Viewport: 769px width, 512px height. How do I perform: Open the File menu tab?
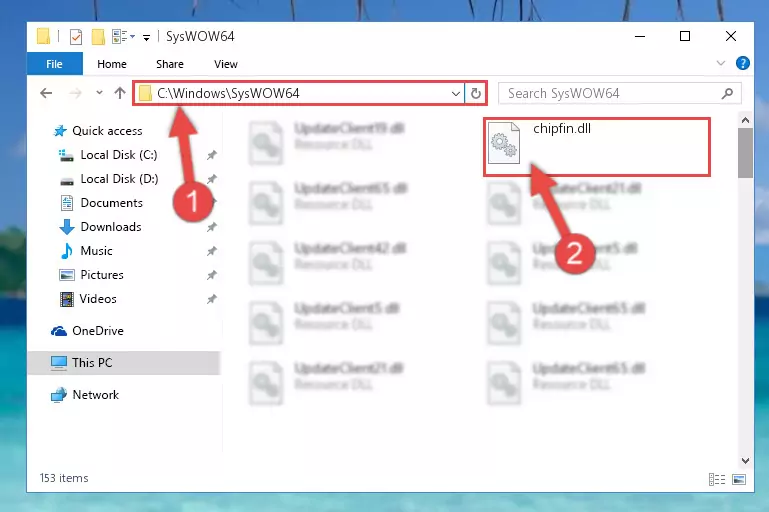tap(54, 64)
